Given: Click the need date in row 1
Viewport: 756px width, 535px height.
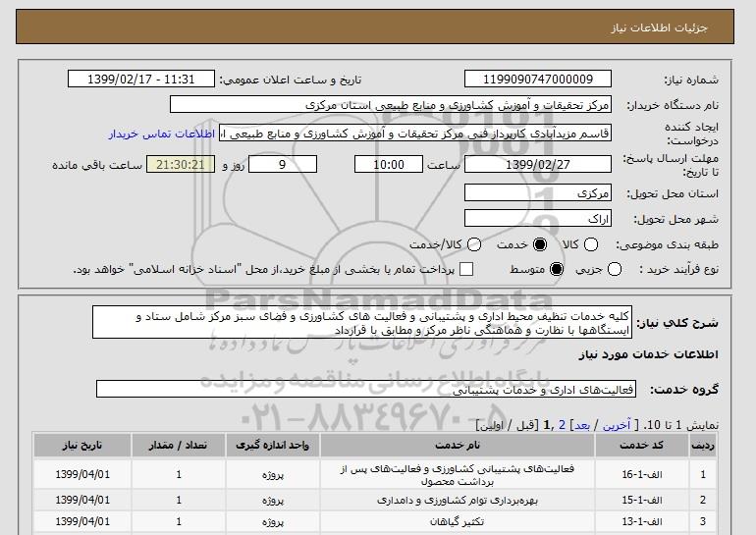Looking at the screenshot, I should pyautogui.click(x=82, y=475).
